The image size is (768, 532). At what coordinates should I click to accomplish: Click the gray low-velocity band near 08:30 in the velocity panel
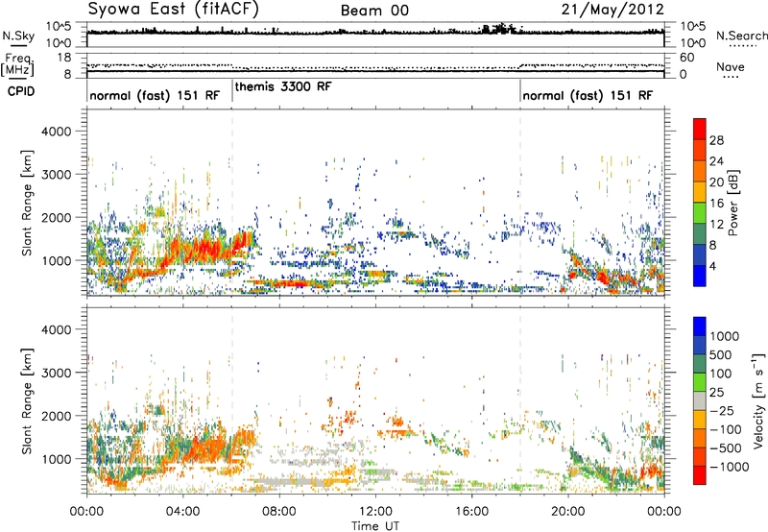pos(294,481)
